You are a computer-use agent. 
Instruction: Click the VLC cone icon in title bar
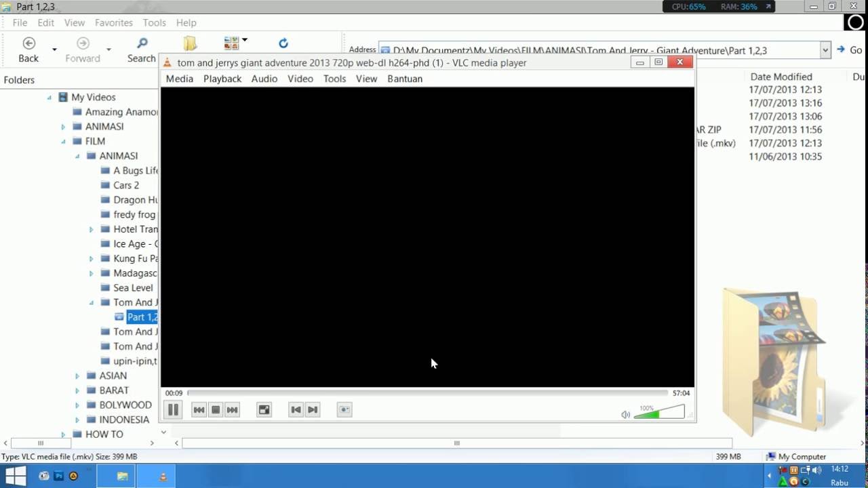click(167, 62)
